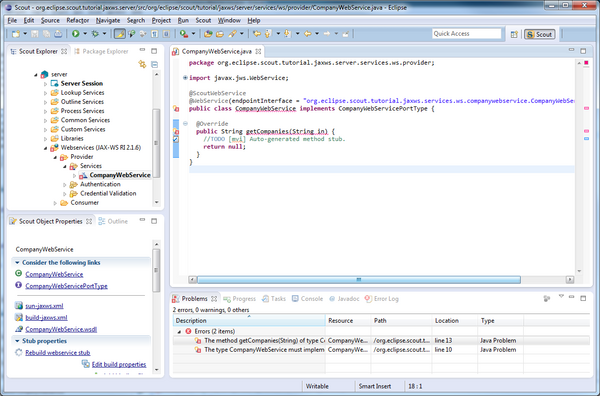
Task: Select 'The method getCompanies(String)' error row
Action: coord(381,341)
